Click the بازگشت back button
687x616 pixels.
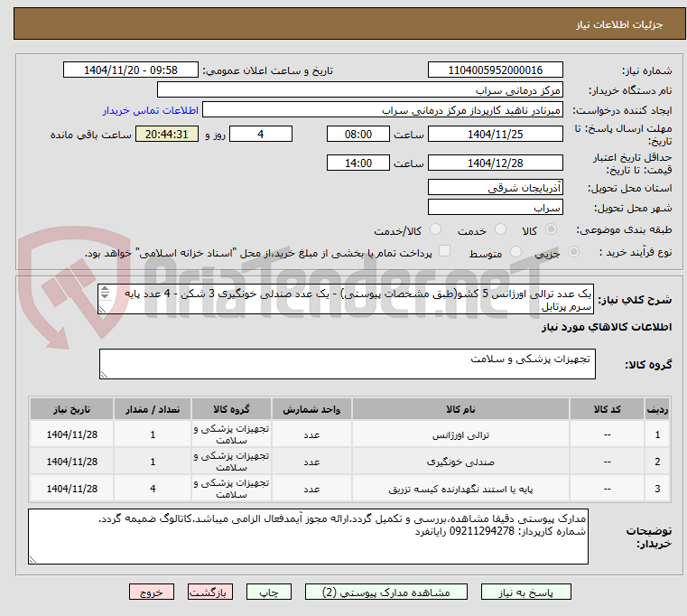209,592
